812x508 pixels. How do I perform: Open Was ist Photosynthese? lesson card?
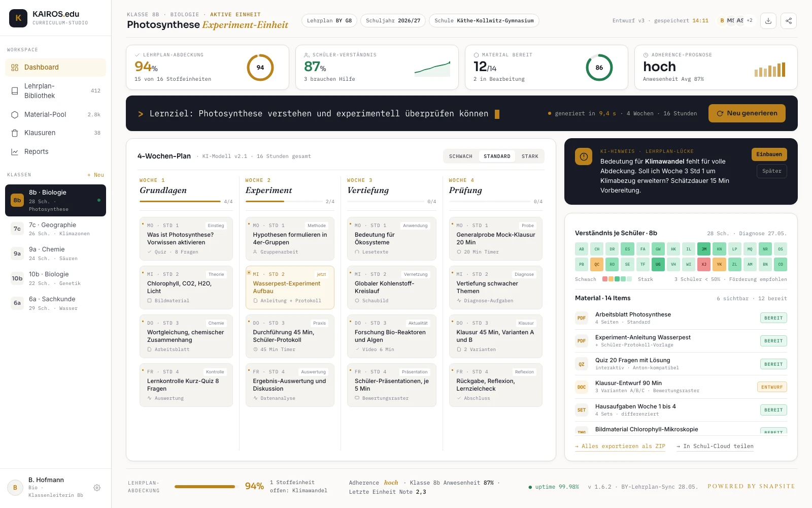tap(186, 239)
